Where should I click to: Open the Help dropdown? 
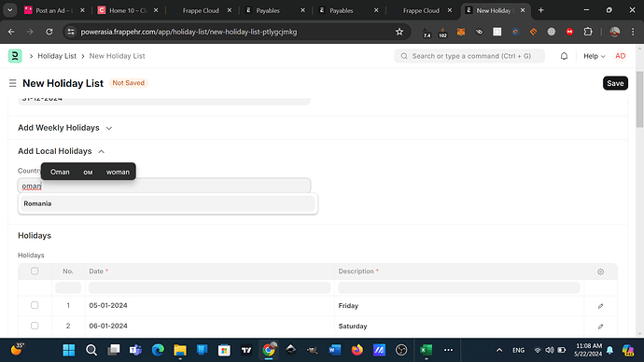click(594, 56)
